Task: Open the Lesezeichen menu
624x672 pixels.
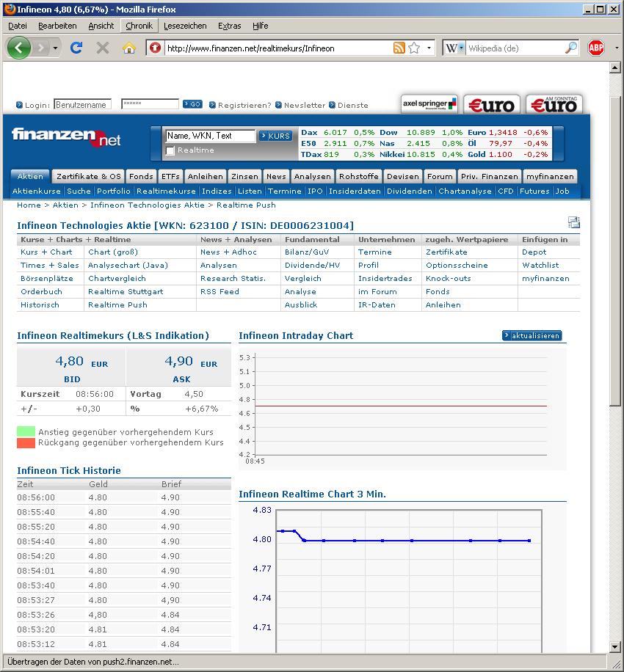Action: [x=185, y=26]
